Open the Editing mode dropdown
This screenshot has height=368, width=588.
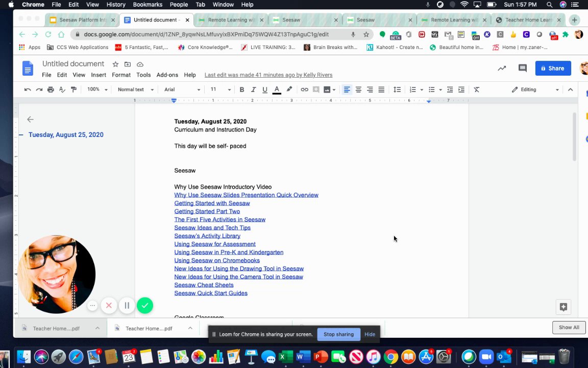[x=535, y=89]
